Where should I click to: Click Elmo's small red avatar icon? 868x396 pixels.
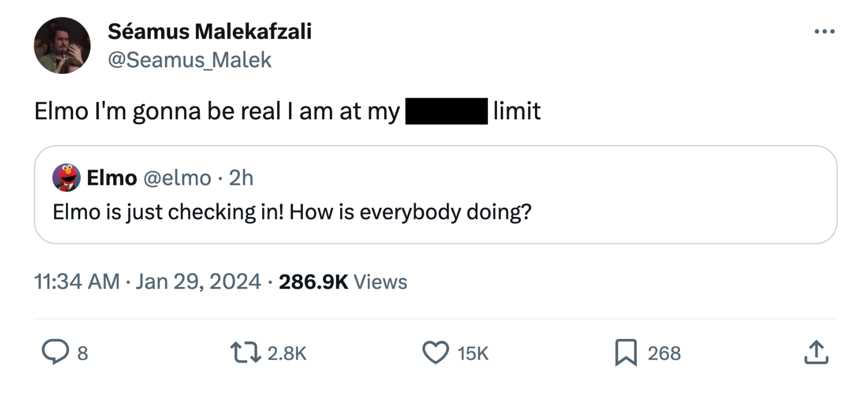point(66,177)
